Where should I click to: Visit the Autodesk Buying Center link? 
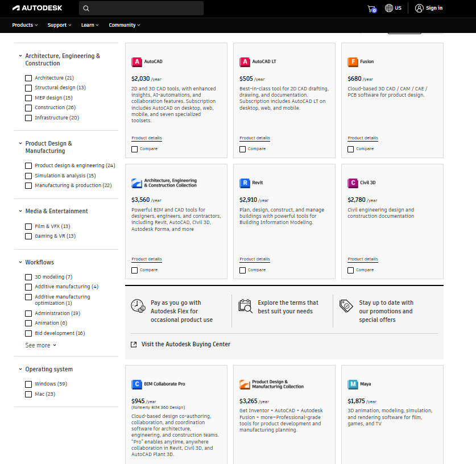[186, 345]
